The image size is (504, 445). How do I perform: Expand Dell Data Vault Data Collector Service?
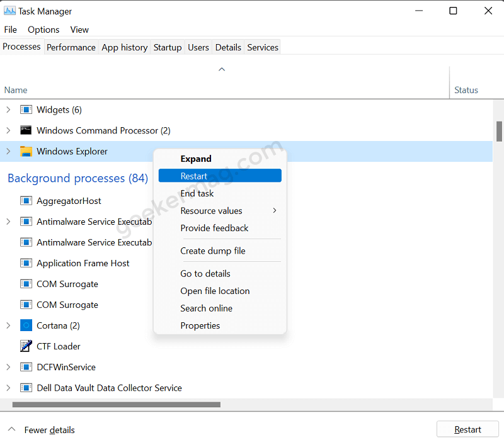8,388
